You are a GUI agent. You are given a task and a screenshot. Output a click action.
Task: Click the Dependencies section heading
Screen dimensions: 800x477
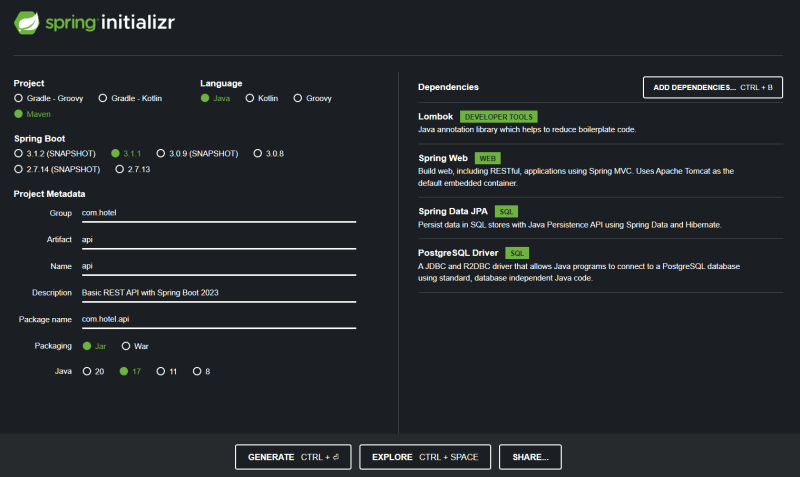pyautogui.click(x=448, y=87)
